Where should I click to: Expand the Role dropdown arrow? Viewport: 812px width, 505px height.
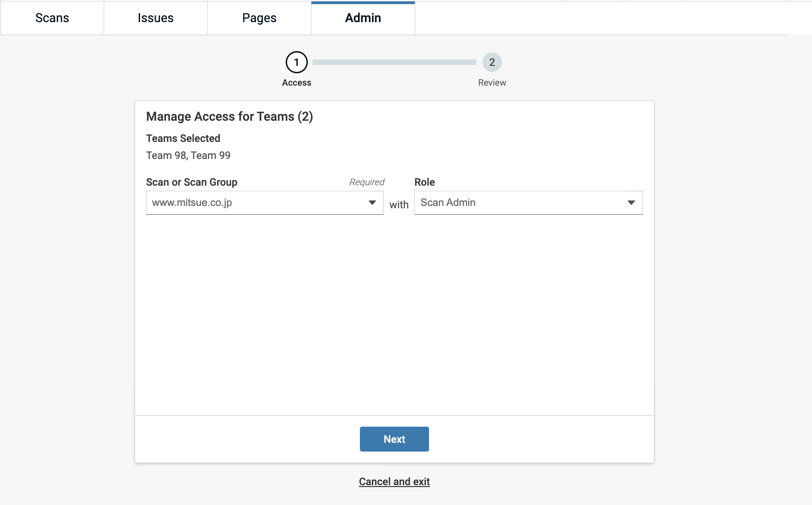(631, 203)
